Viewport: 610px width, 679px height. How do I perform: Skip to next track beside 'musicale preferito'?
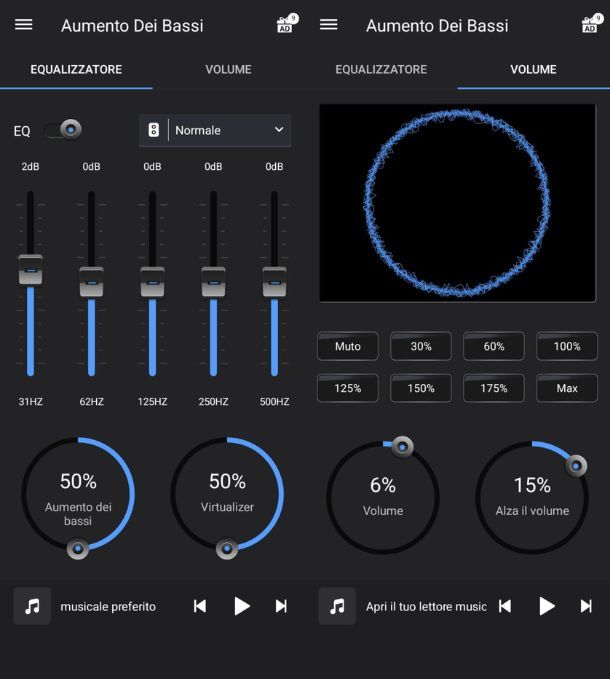pos(281,606)
